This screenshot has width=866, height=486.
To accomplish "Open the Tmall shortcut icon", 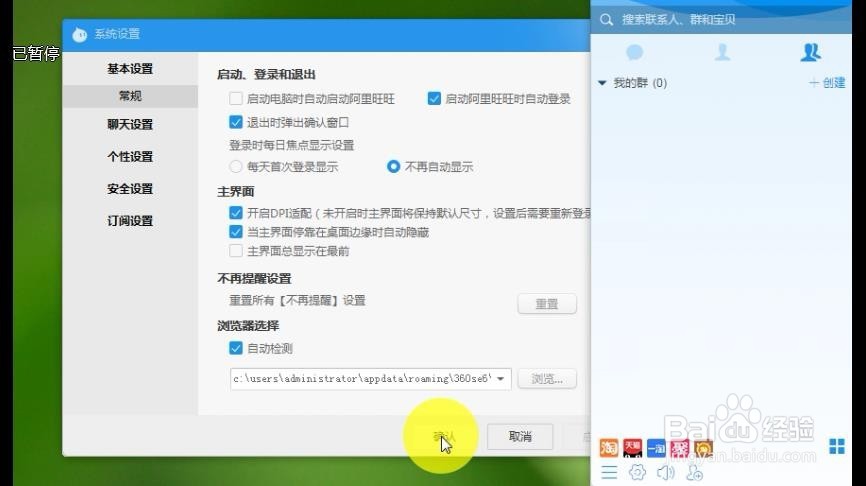I will (x=632, y=447).
